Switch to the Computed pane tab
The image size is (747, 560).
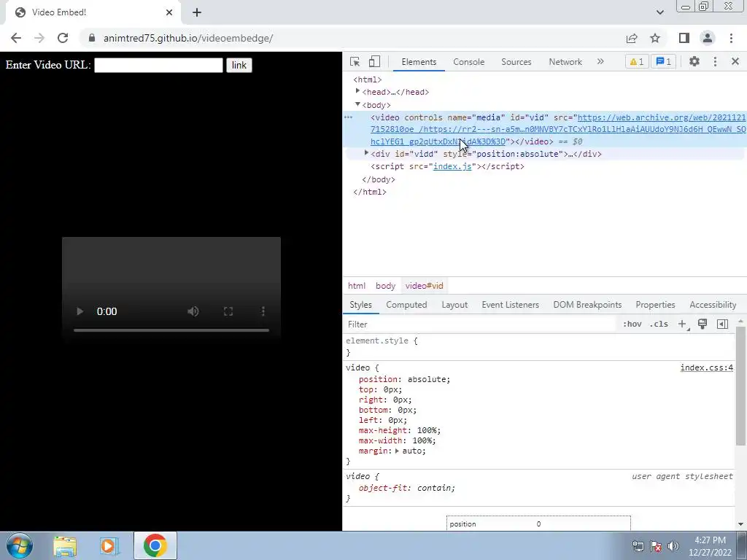point(406,305)
